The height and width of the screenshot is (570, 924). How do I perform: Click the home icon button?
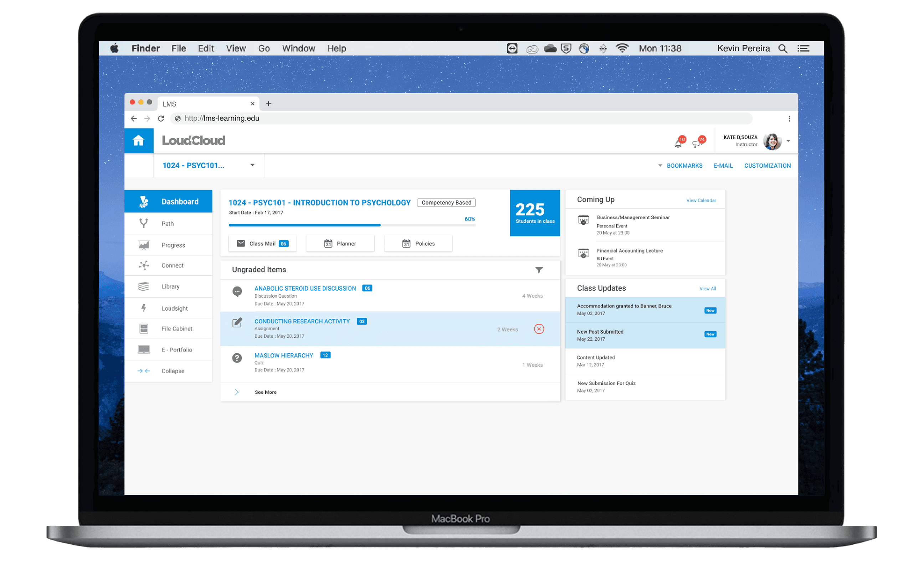click(138, 141)
